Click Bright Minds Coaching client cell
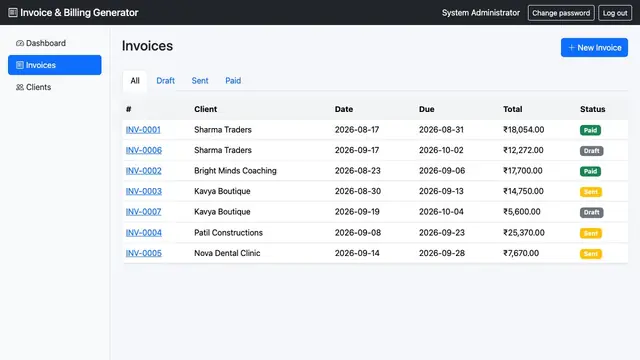640x360 pixels. coord(235,171)
